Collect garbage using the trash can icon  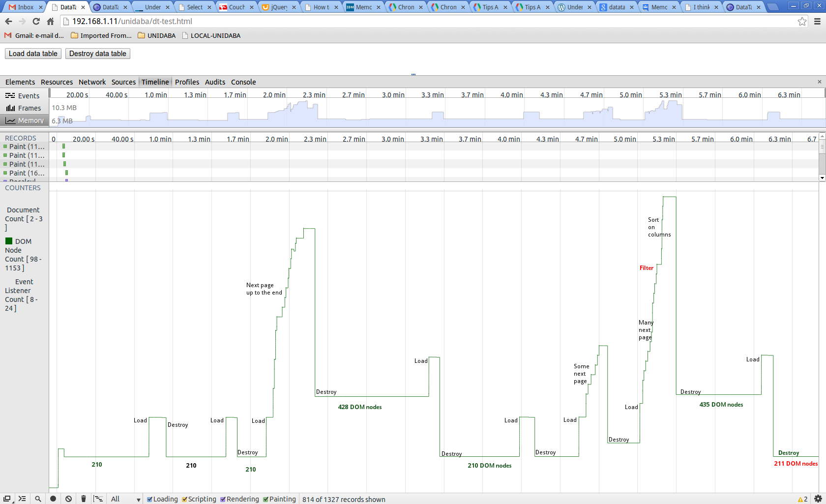84,499
